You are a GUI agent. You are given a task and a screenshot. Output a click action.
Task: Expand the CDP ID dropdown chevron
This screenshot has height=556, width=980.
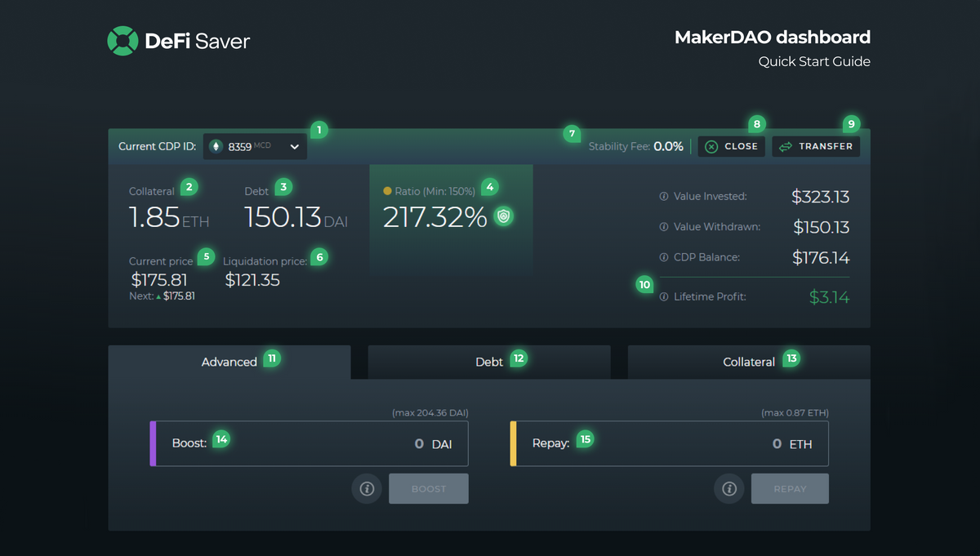294,147
